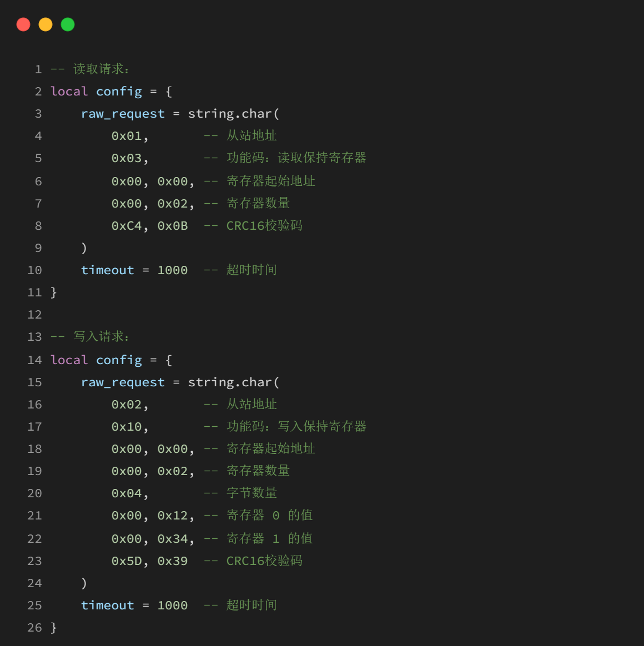The height and width of the screenshot is (646, 644).
Task: Select the CRC16校验码 comment on line 8
Action: pos(264,225)
